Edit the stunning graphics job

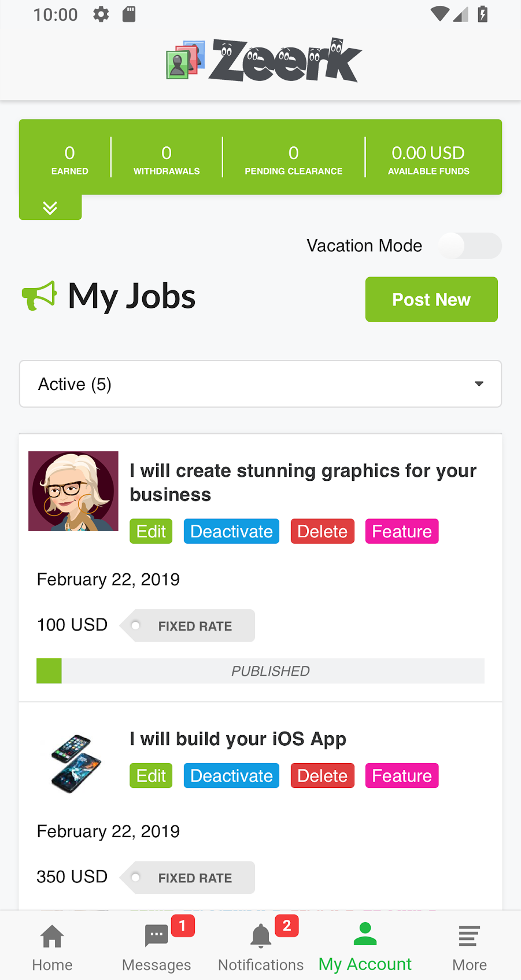[x=151, y=532]
